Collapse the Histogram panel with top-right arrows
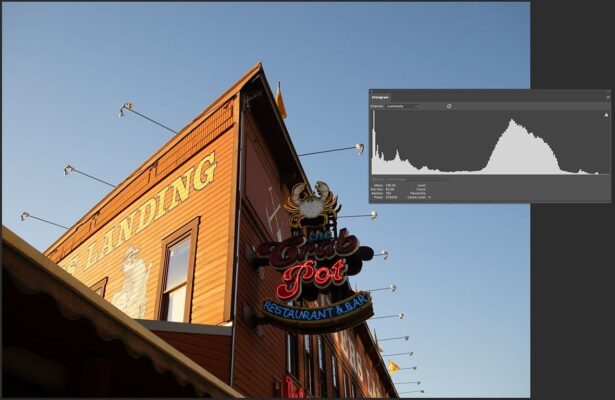Image resolution: width=615 pixels, height=400 pixels. click(x=608, y=91)
